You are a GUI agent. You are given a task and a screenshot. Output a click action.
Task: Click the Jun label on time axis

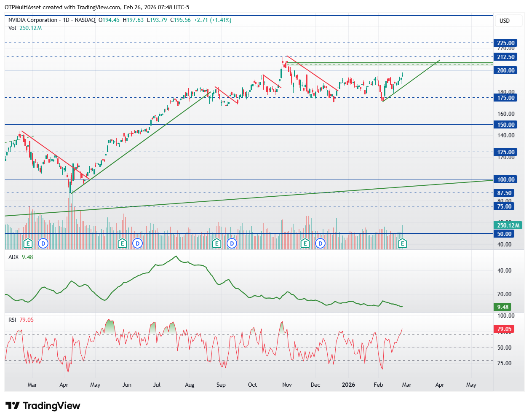click(127, 385)
